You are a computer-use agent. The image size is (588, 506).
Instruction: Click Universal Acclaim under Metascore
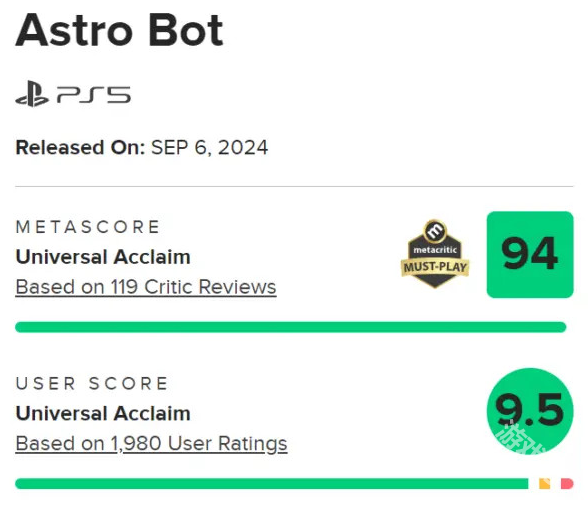(x=103, y=257)
